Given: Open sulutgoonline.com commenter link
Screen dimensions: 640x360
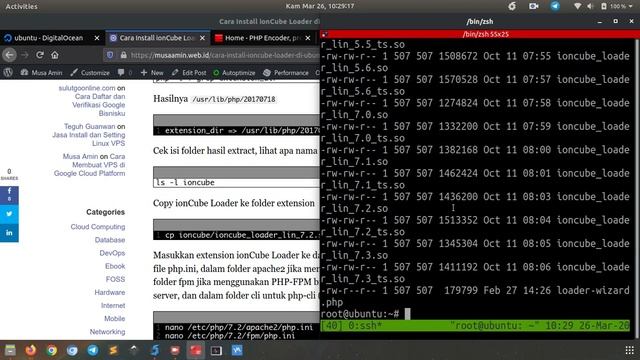Looking at the screenshot, I should click(x=87, y=88).
